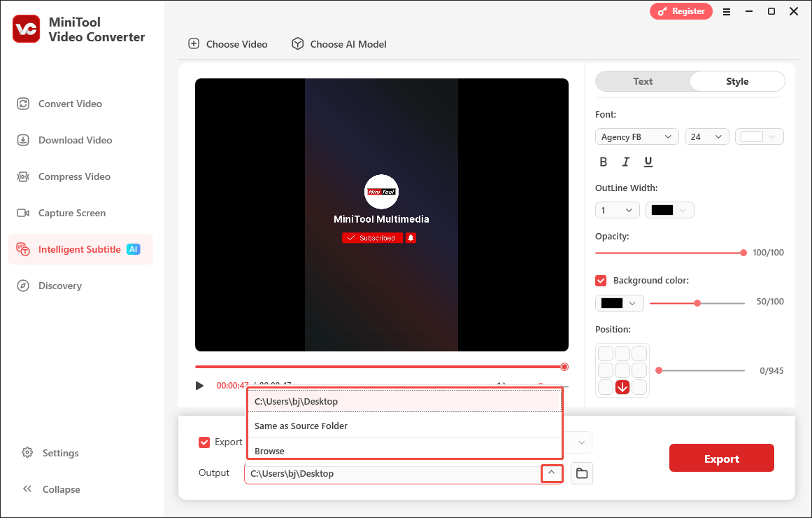Click the Discovery compass icon
Screen dimensions: 812x518
[23, 286]
